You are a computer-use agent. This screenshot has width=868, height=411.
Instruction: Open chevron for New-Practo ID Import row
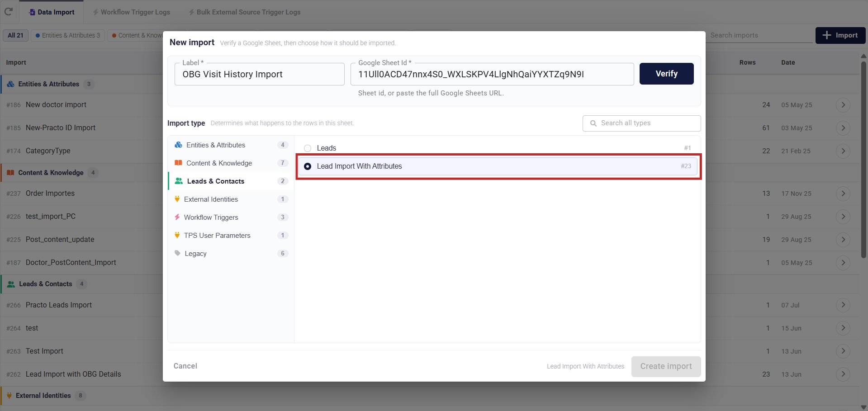843,128
